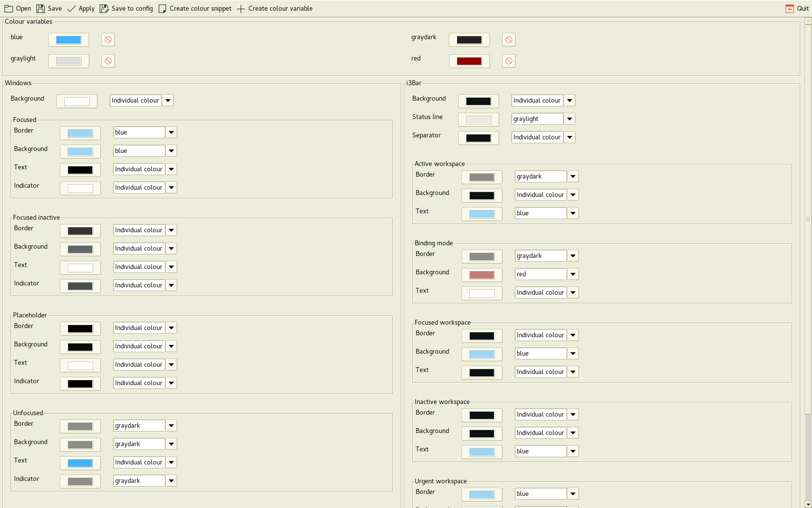Click the Inactive workspace Background swatch

point(482,433)
